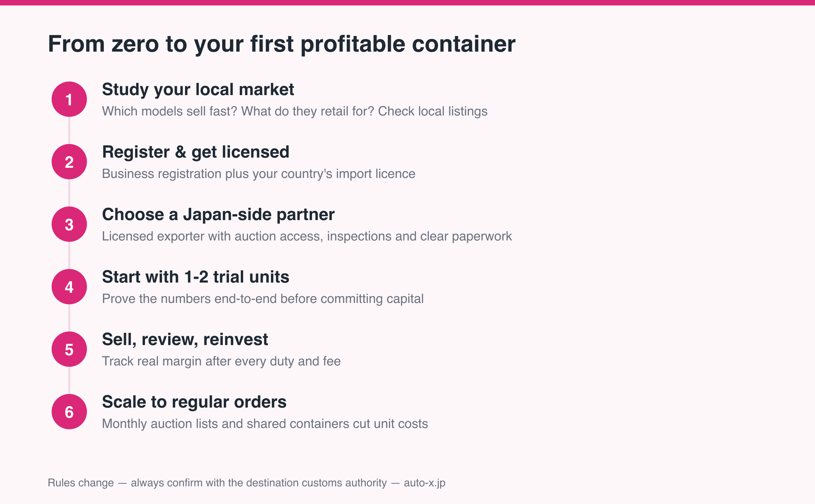
Task: Click the main title about first profitable container
Action: (282, 44)
